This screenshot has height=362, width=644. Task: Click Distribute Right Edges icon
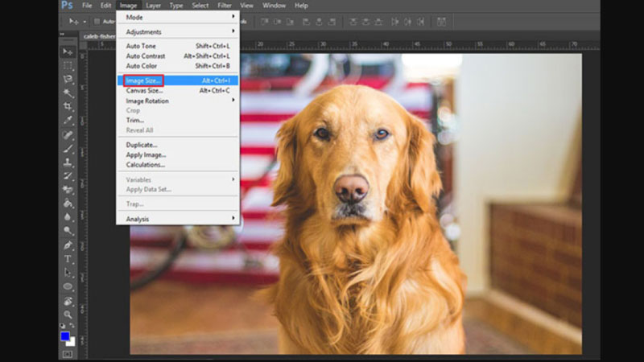(x=420, y=22)
